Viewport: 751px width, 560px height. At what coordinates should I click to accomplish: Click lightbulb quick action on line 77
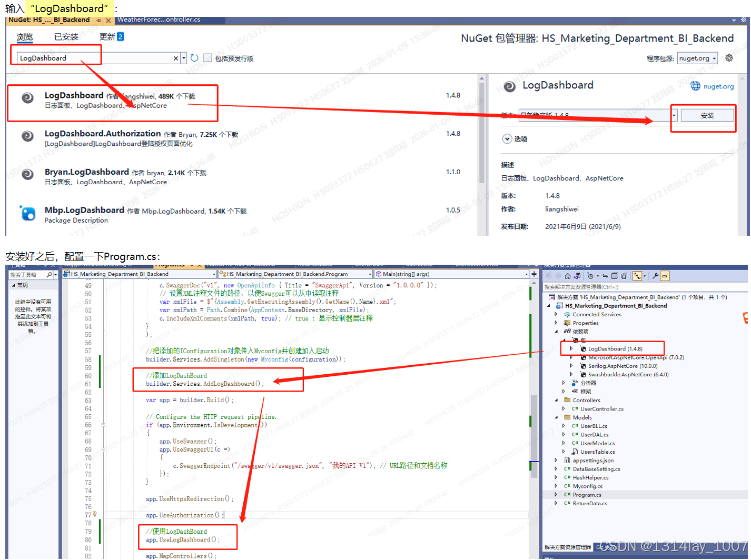[95, 514]
